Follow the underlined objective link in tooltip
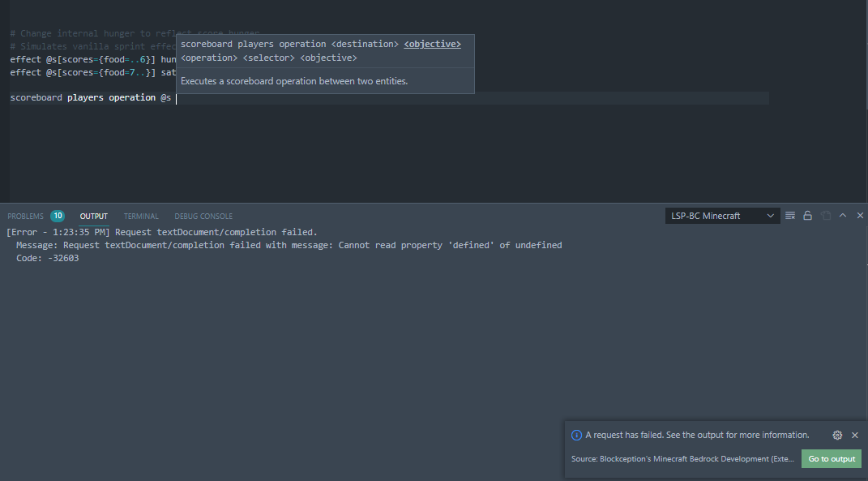The image size is (868, 481). [x=432, y=44]
